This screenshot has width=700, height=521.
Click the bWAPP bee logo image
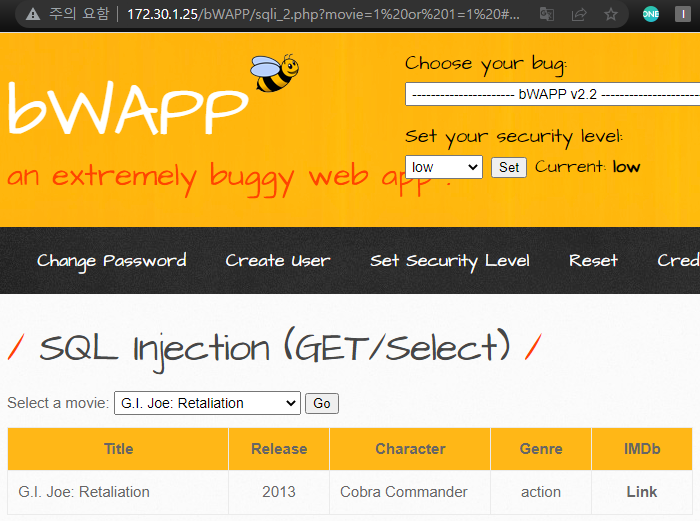(274, 73)
